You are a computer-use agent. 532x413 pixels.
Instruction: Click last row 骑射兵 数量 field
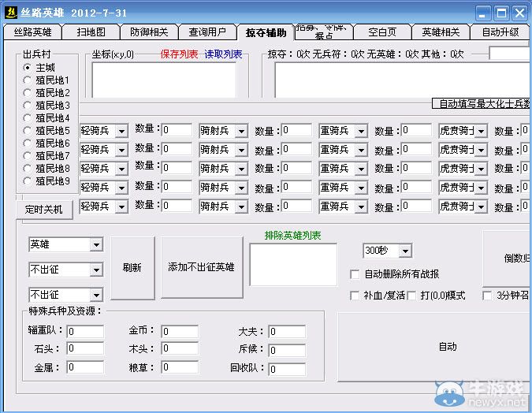(x=296, y=206)
